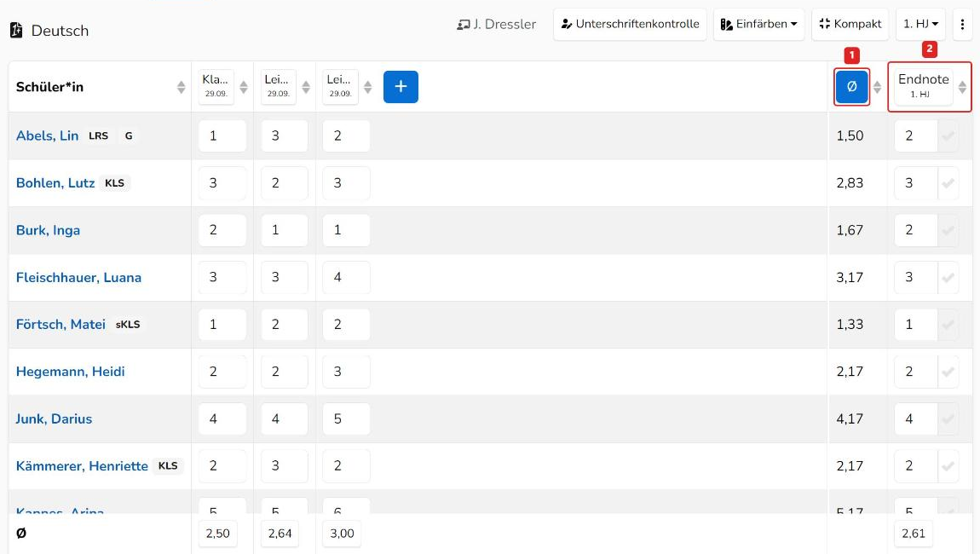Click the LRS badge next to Abels, Lin
Screen dimensions: 980x554
tap(98, 136)
